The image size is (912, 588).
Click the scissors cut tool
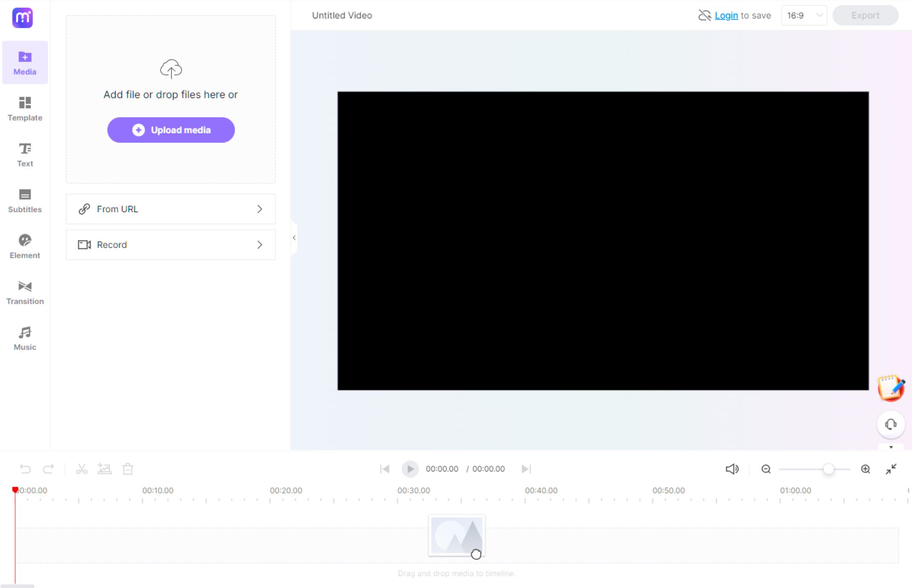[81, 469]
